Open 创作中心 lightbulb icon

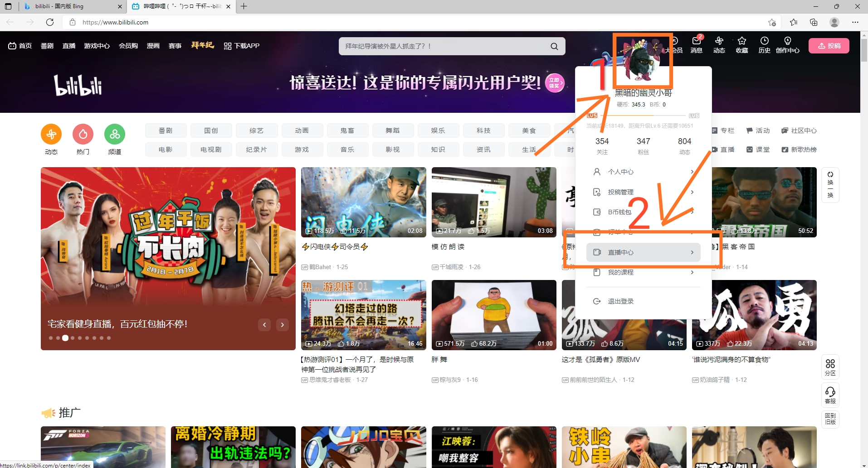click(787, 45)
